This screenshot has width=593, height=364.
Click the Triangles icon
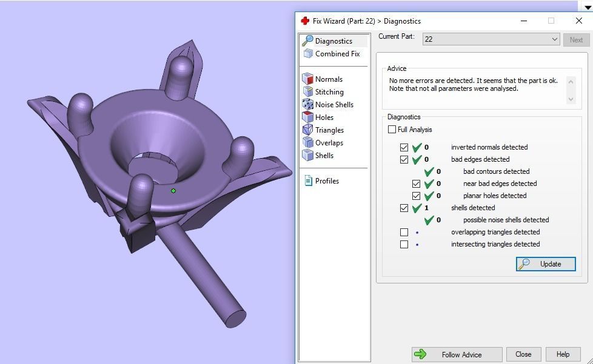307,130
